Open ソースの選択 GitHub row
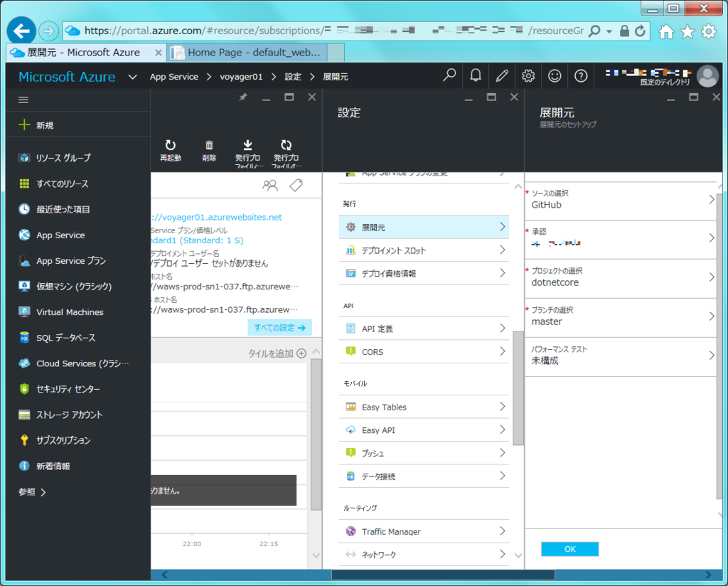This screenshot has width=728, height=586. pos(620,200)
